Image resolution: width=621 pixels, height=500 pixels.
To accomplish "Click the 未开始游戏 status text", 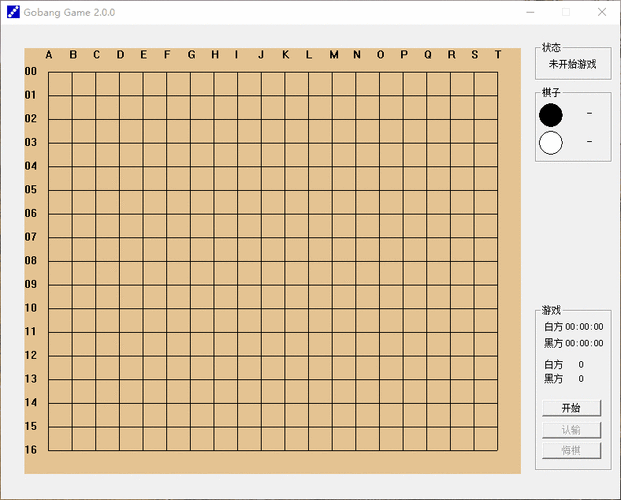I will [x=572, y=64].
